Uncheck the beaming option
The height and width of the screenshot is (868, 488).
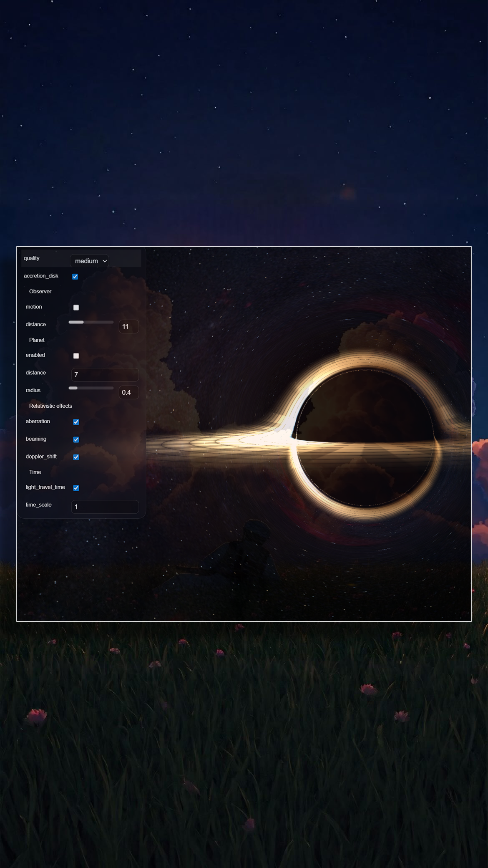pos(76,439)
